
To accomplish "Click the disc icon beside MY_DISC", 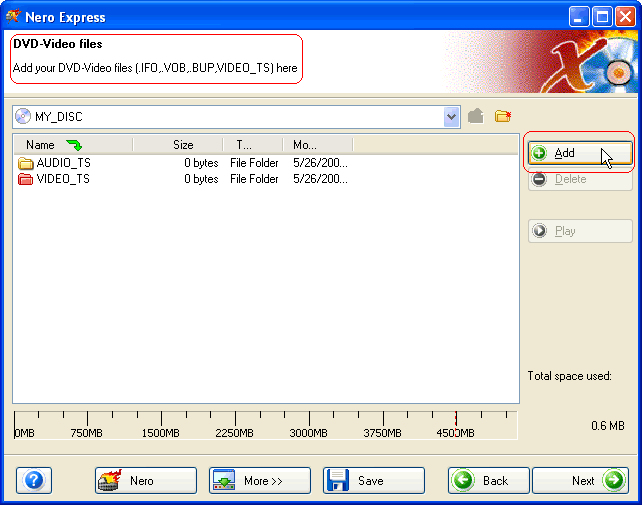I will tap(24, 116).
